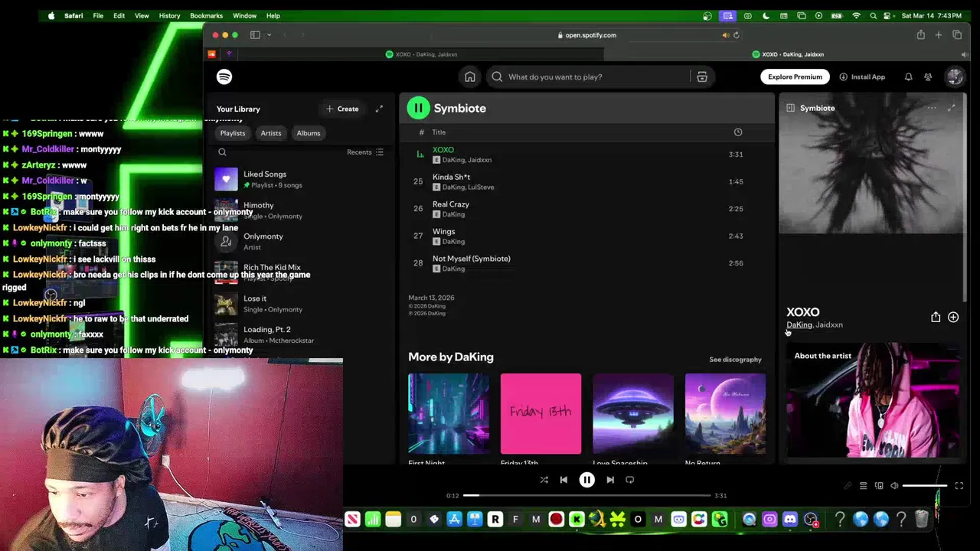
Task: Open the user profile avatar
Action: (954, 77)
